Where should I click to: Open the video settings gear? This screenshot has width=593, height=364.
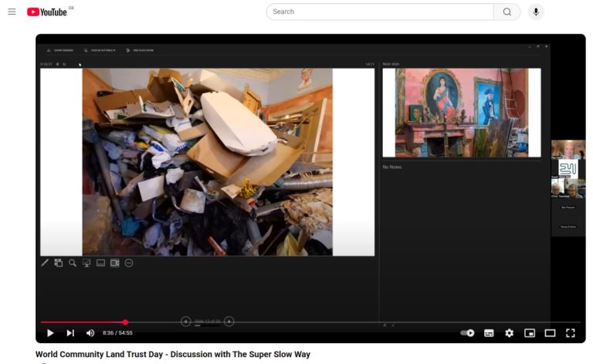coord(510,332)
